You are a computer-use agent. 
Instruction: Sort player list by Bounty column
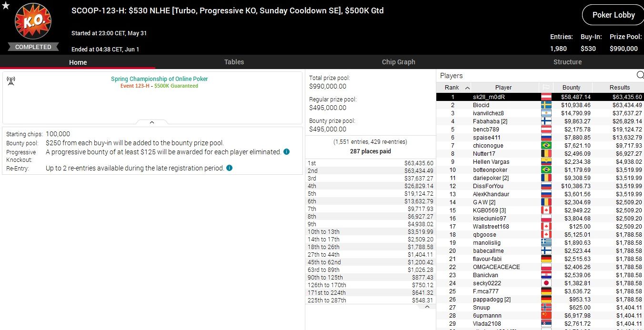coord(571,88)
